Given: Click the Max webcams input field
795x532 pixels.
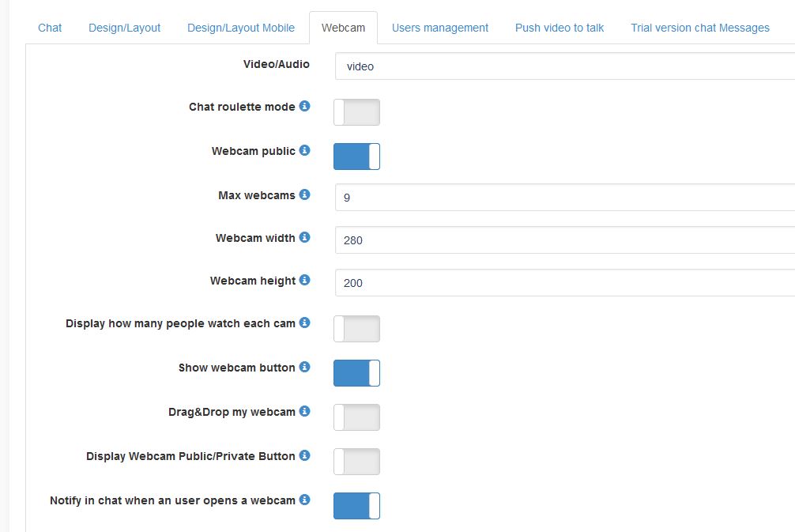Looking at the screenshot, I should tap(564, 198).
